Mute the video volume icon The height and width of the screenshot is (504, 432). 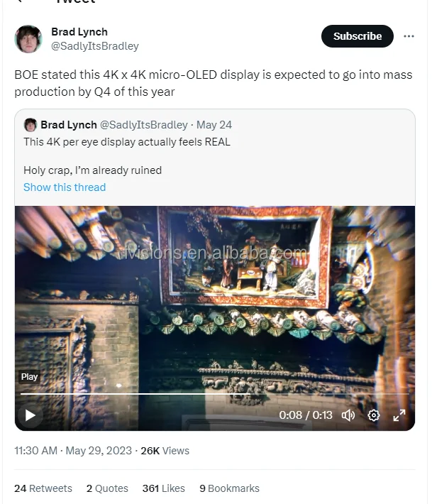(x=348, y=415)
